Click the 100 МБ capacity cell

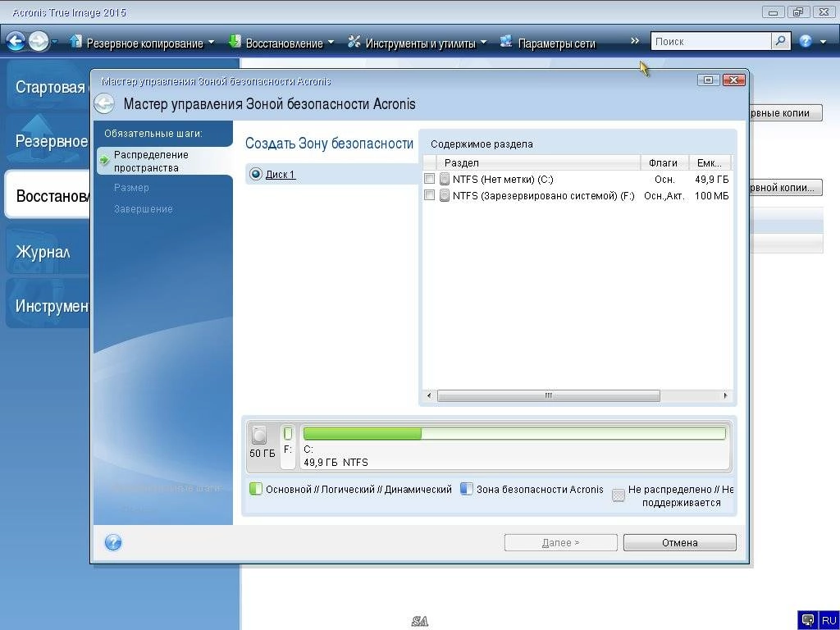click(x=711, y=196)
